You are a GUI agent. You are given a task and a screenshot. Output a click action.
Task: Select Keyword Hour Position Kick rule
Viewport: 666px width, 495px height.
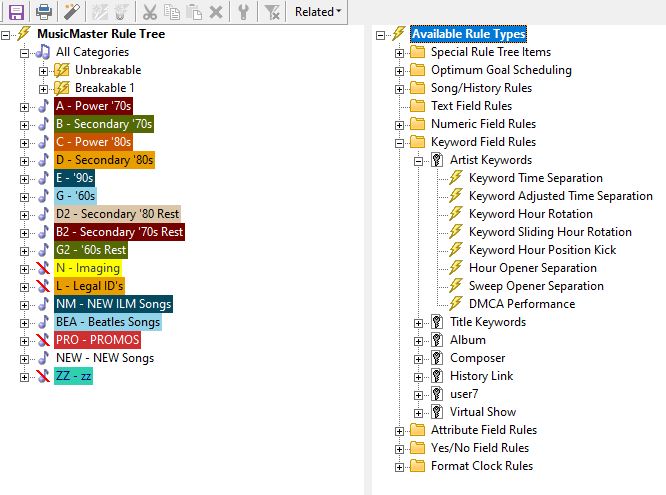coord(542,250)
